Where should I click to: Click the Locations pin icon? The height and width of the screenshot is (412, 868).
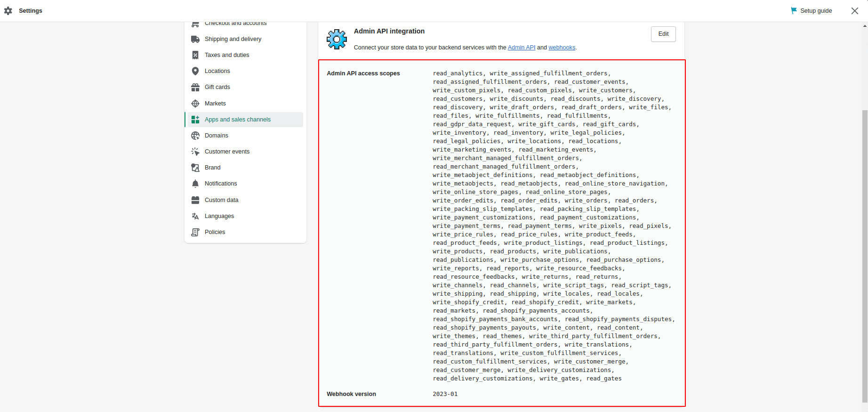pos(195,71)
